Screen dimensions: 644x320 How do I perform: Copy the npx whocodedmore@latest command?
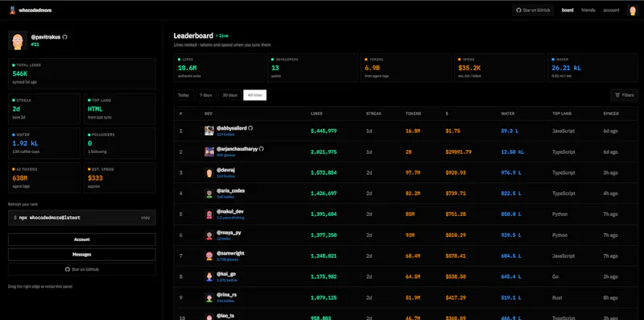click(x=146, y=218)
